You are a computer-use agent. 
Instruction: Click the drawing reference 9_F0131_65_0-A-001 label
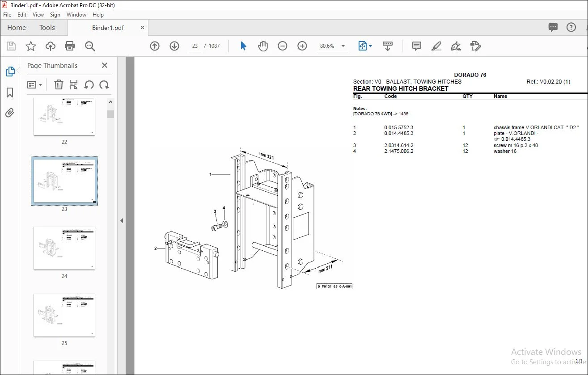[x=334, y=286]
